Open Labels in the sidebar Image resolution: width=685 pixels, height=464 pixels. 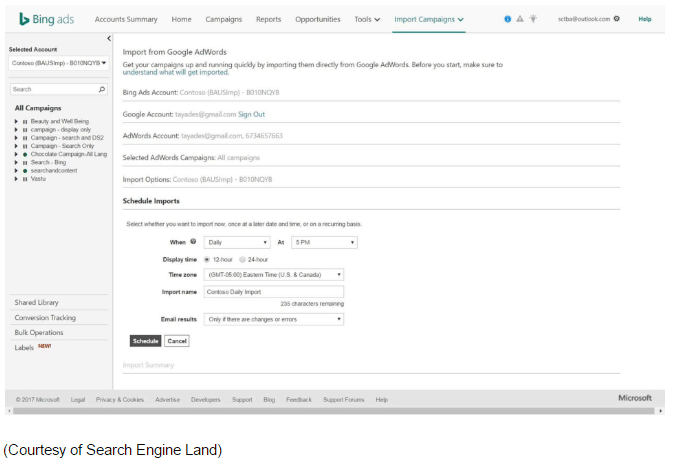tap(24, 348)
